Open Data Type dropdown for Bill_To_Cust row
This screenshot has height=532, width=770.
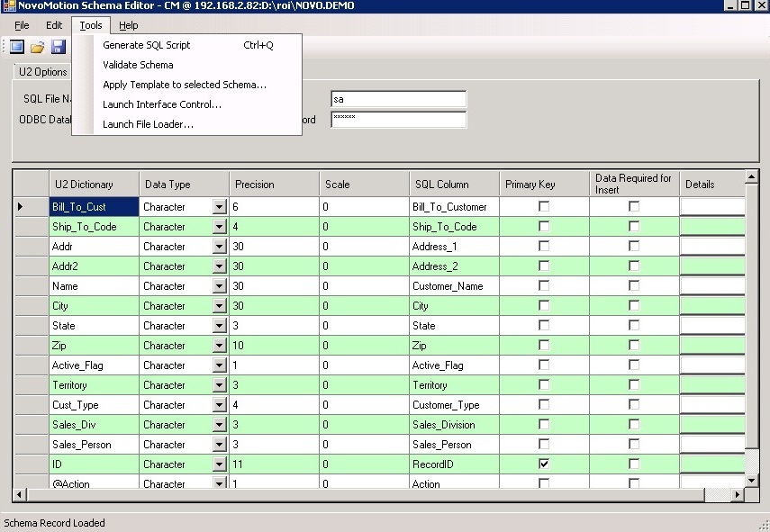(219, 207)
